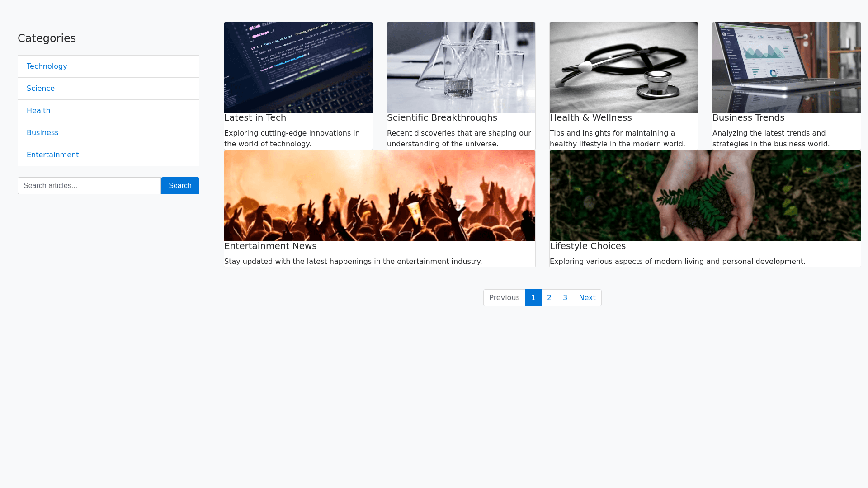The image size is (868, 488).
Task: Select the Lifestyle Choices card title
Action: click(x=587, y=246)
